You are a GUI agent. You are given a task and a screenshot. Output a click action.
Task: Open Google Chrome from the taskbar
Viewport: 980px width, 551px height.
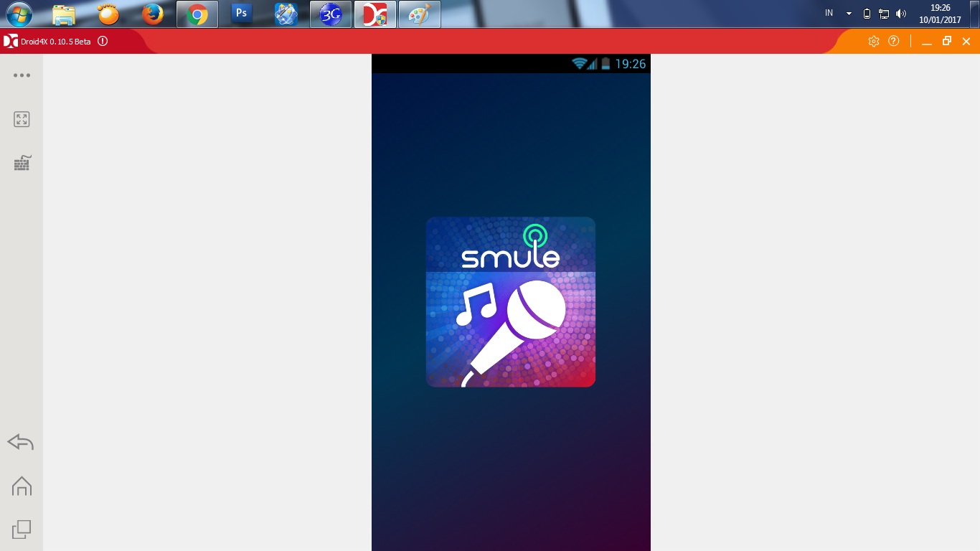(x=197, y=14)
